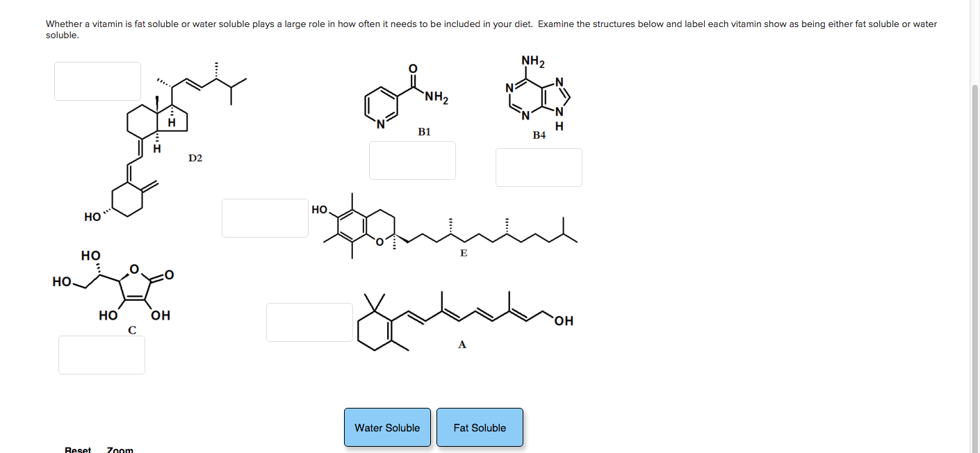
Task: Select the empty answer box beside vitamin D2
Action: click(98, 81)
